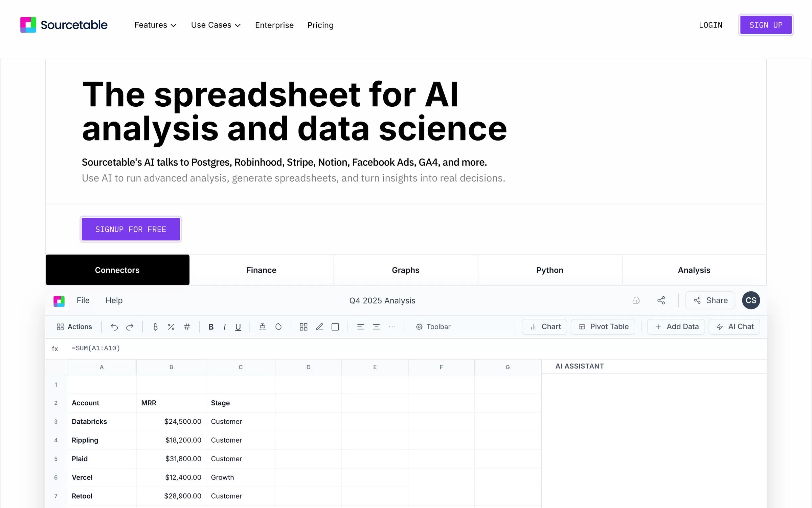Click the square borders icon
The width and height of the screenshot is (812, 508).
click(335, 327)
